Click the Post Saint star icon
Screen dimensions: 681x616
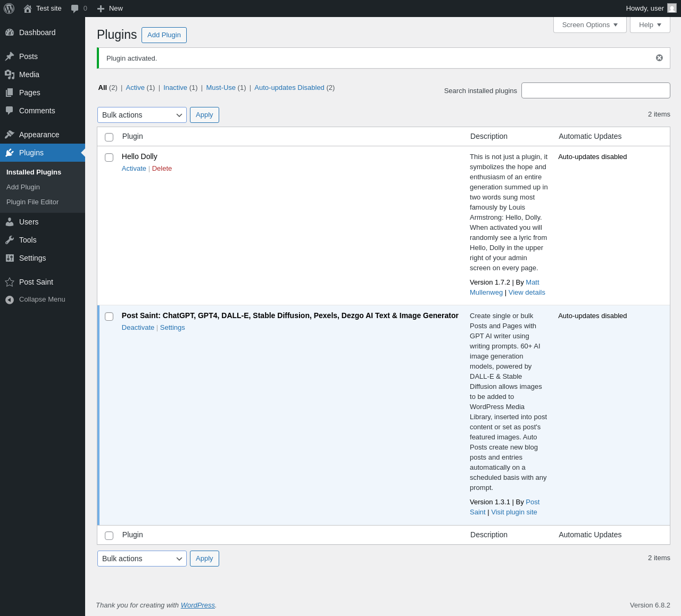[x=10, y=282]
